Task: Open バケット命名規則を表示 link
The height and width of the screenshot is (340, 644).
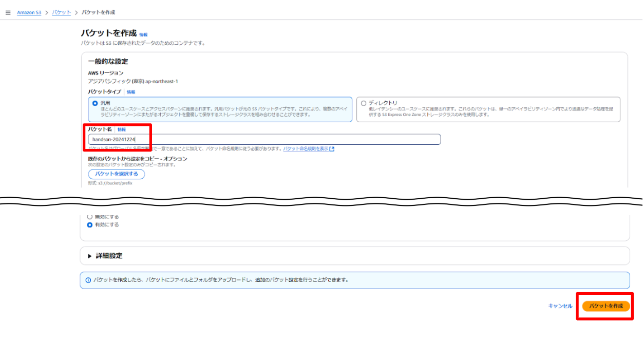Action: pyautogui.click(x=306, y=149)
